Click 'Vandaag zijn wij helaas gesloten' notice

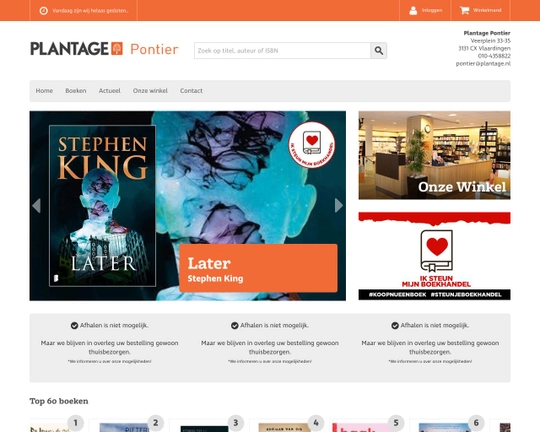click(90, 11)
